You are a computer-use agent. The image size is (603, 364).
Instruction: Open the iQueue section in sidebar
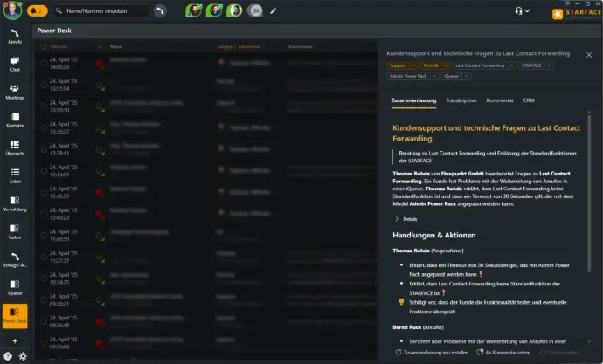[15, 288]
